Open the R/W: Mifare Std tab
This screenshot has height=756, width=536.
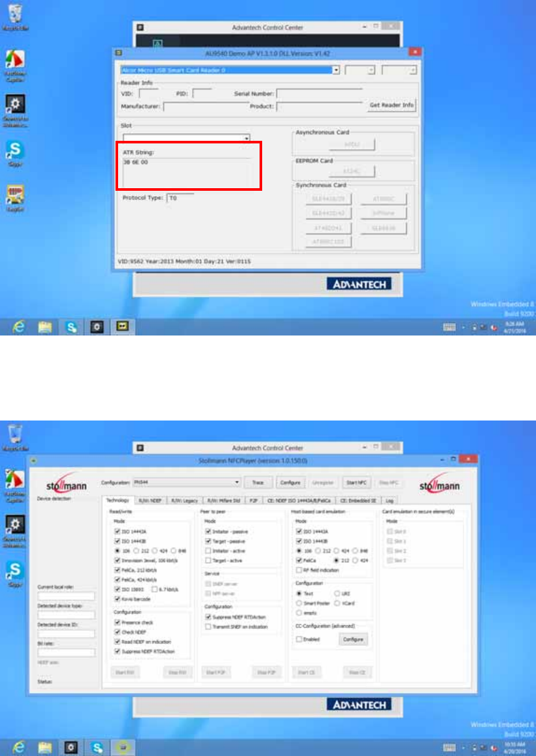tap(224, 501)
